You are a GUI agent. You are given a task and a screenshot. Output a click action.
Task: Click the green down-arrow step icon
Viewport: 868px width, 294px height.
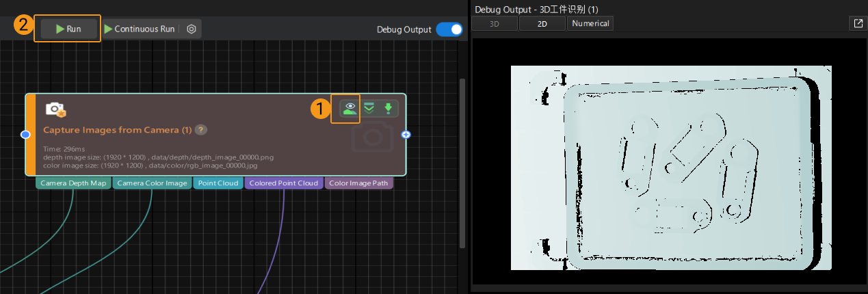tap(388, 108)
